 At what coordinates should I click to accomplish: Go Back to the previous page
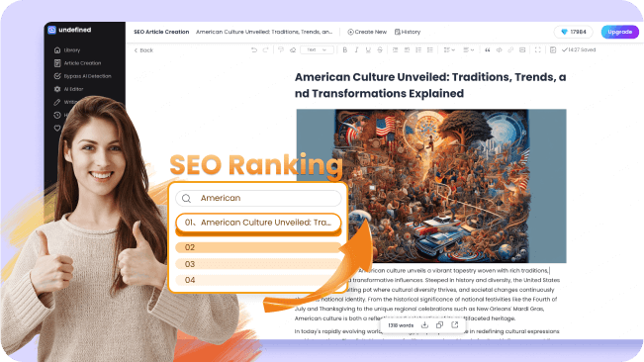[x=143, y=50]
